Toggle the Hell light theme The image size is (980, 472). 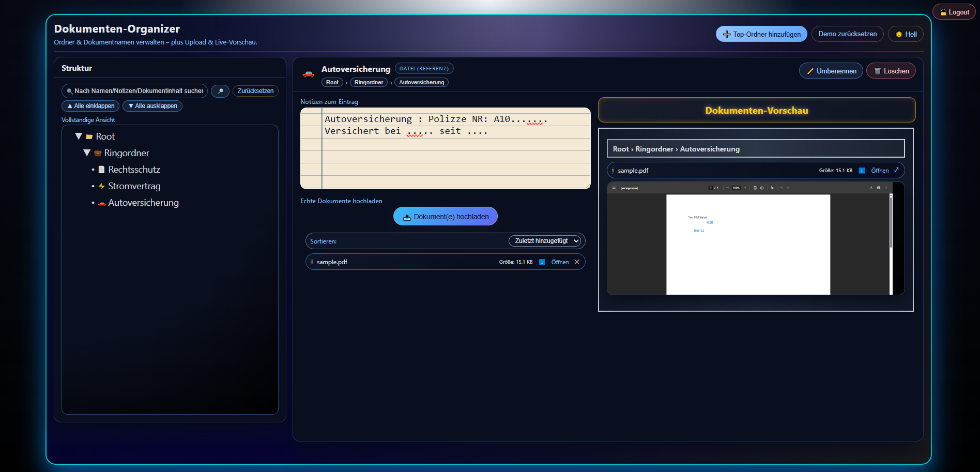click(x=906, y=34)
